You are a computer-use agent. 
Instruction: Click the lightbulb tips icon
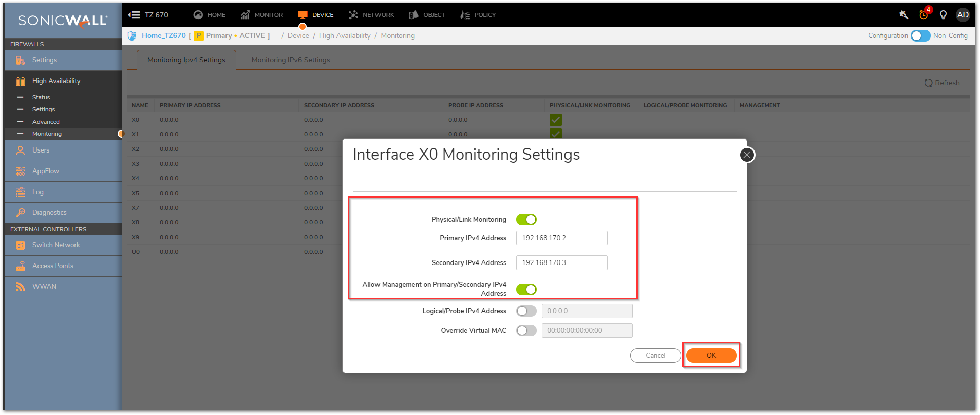[x=943, y=15]
